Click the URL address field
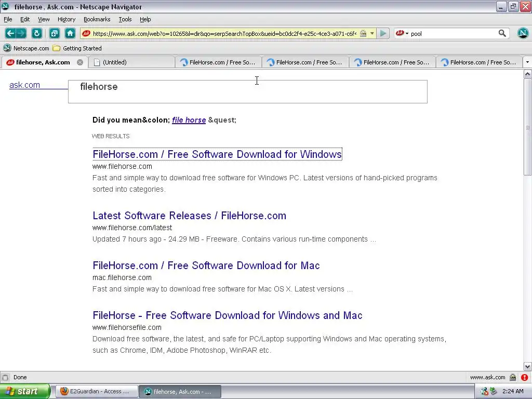Viewport: 532px width, 399px height. [x=224, y=34]
